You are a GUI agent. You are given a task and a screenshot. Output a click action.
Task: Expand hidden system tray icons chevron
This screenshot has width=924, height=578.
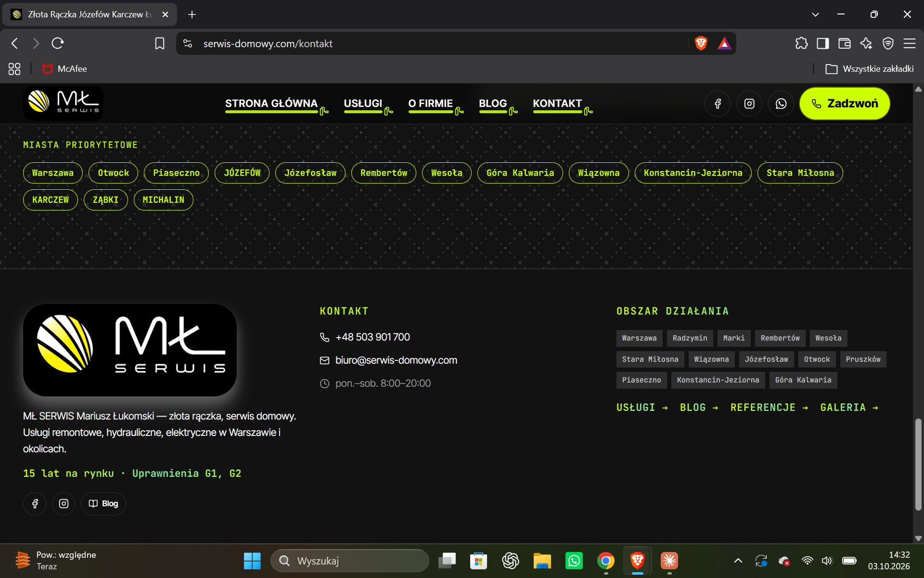click(x=738, y=561)
